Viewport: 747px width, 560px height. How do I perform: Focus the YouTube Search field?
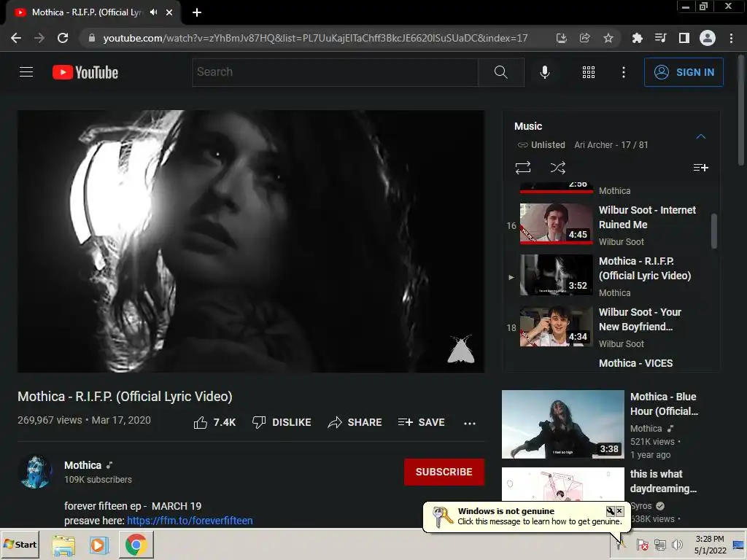click(x=335, y=72)
